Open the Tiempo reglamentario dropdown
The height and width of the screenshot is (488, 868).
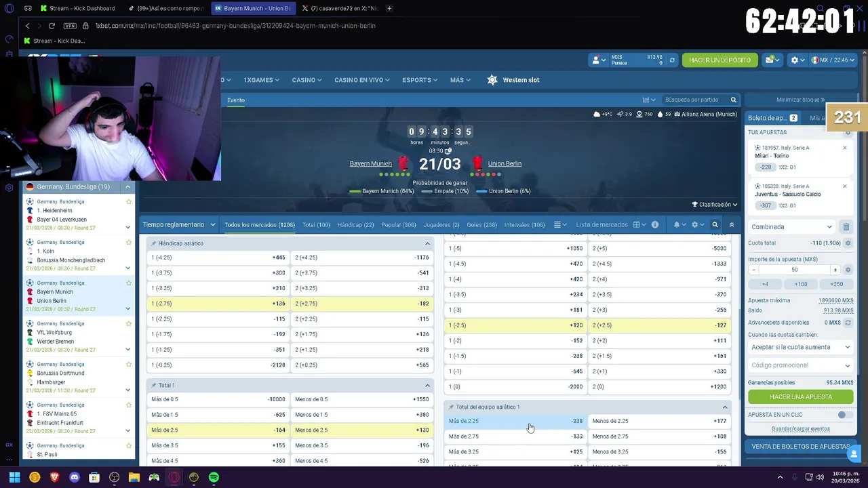point(179,224)
